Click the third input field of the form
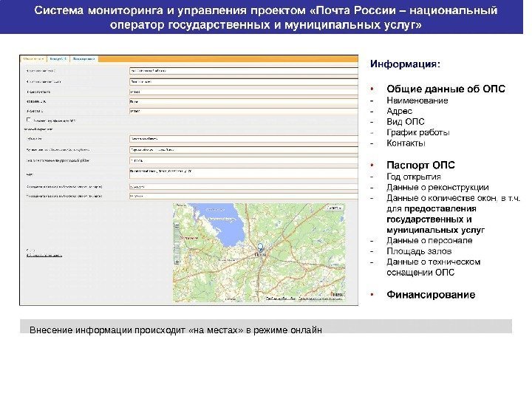This screenshot has width=532, height=399. (244, 92)
